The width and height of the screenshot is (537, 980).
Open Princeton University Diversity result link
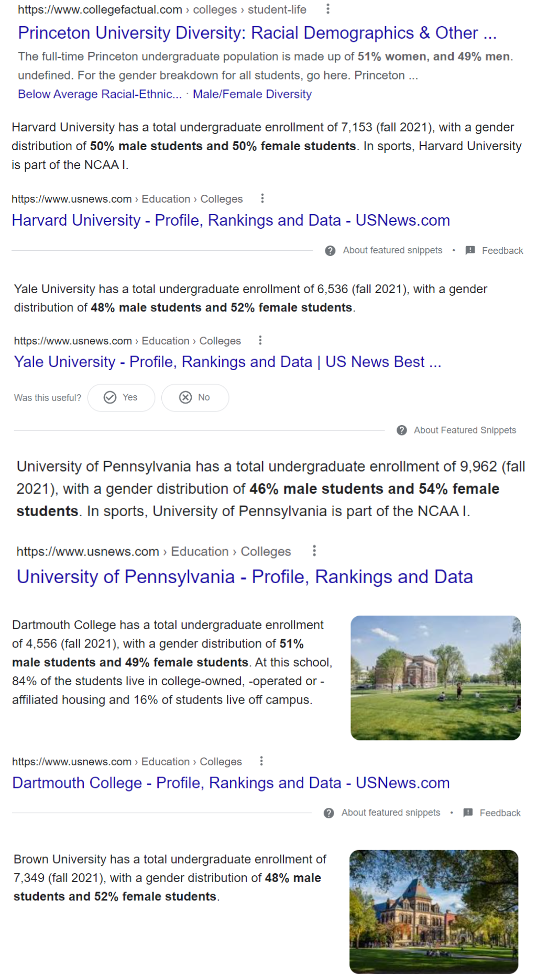pyautogui.click(x=257, y=33)
